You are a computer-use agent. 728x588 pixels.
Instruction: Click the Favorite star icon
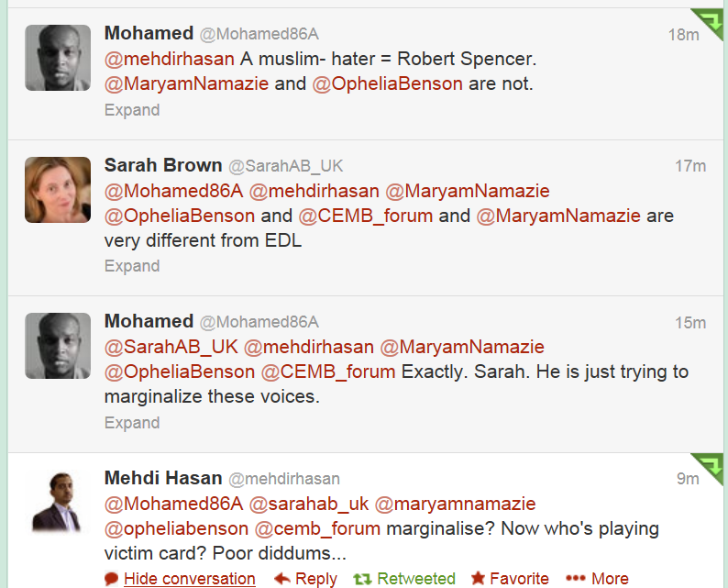[x=478, y=579]
